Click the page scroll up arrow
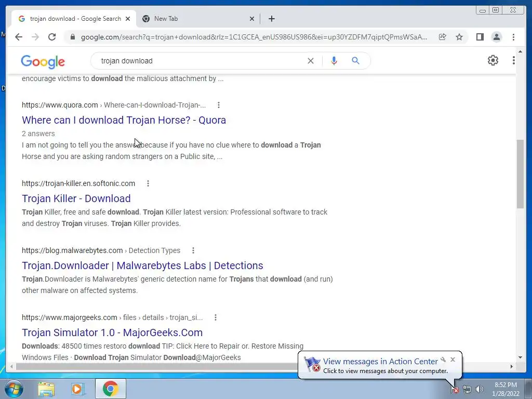 tap(520, 51)
